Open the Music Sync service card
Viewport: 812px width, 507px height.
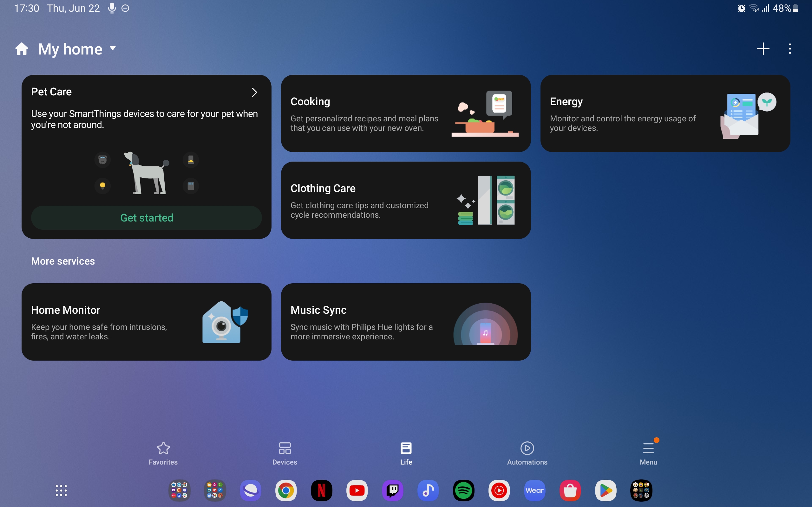click(406, 322)
